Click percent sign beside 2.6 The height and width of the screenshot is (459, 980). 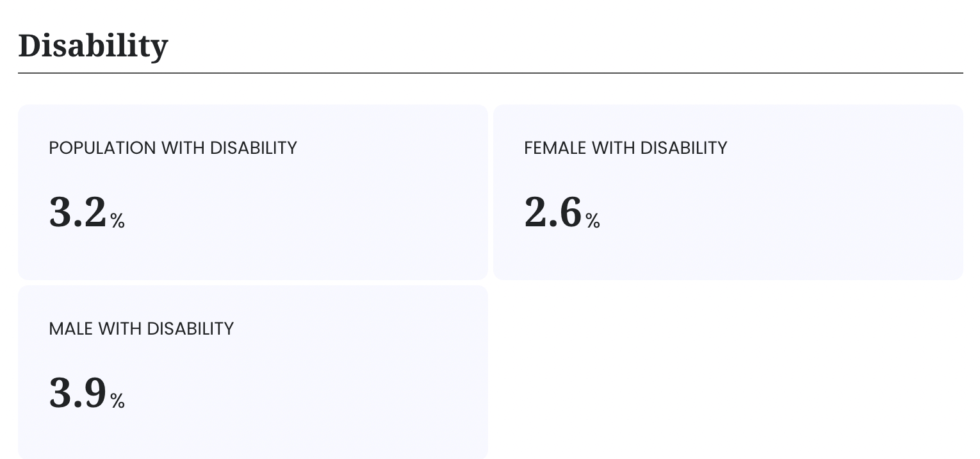coord(592,221)
